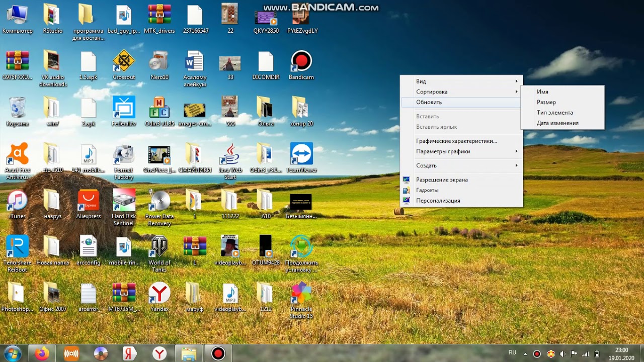The width and height of the screenshot is (644, 362).
Task: Select the Format Factory shortcut
Action: (124, 161)
